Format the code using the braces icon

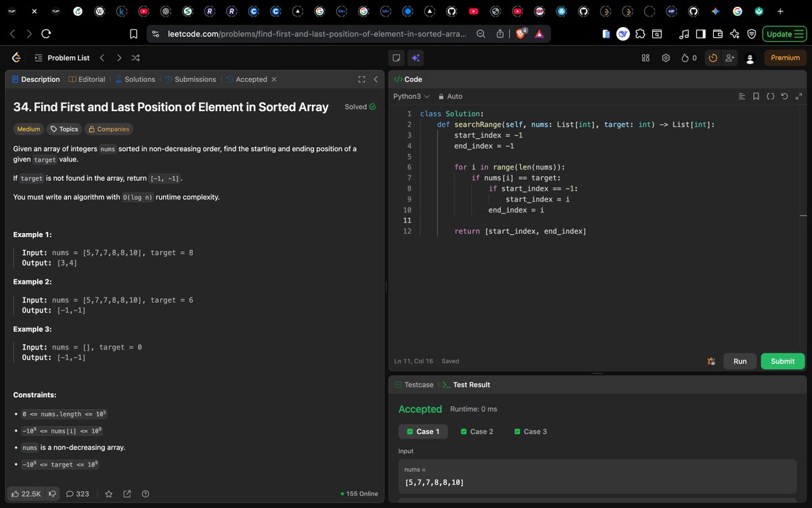[770, 96]
